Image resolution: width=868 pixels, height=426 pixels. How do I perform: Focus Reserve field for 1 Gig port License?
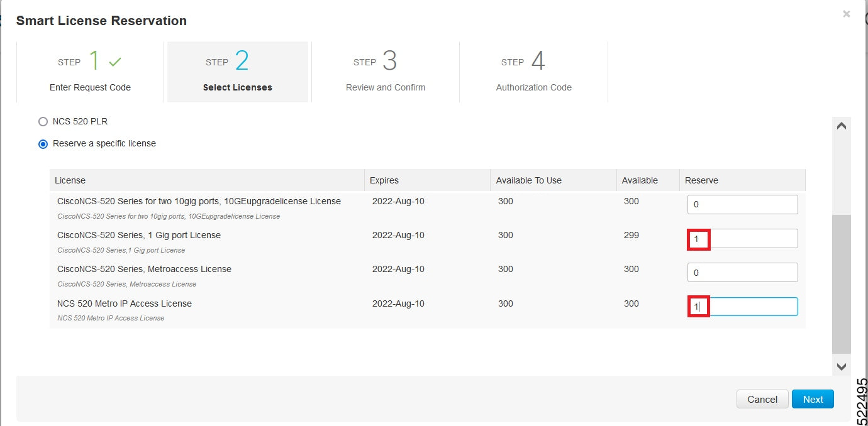pyautogui.click(x=742, y=239)
